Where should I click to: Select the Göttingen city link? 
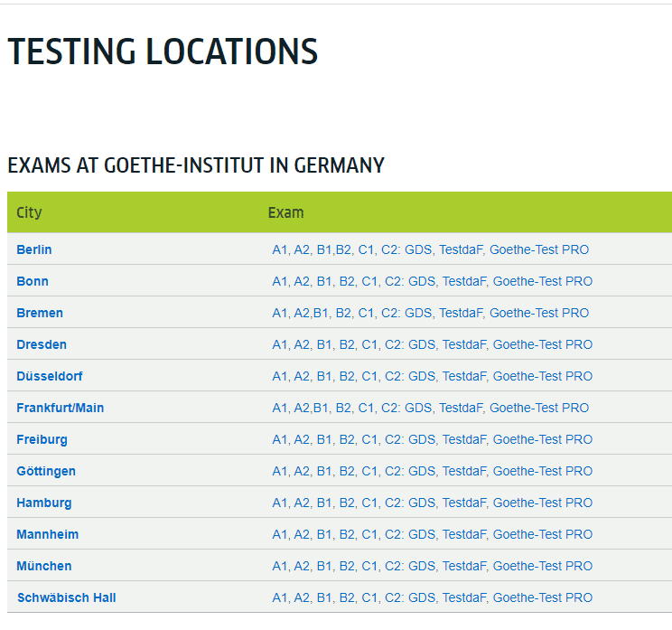pyautogui.click(x=46, y=471)
